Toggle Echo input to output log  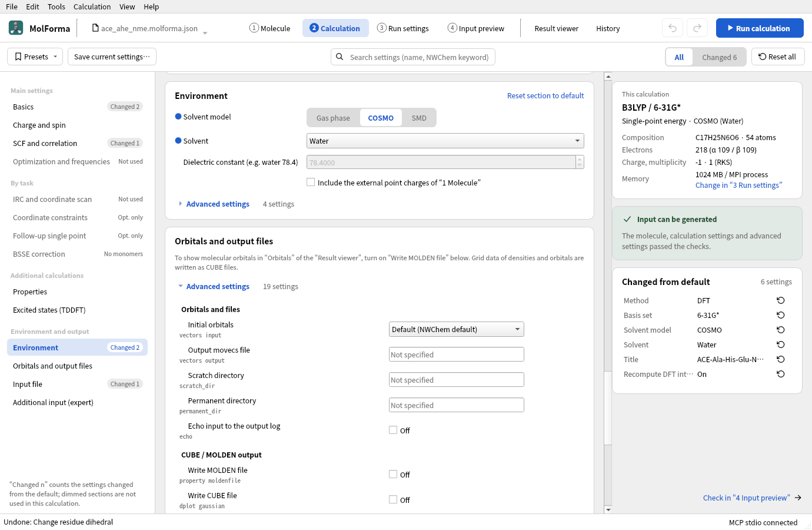pos(393,430)
